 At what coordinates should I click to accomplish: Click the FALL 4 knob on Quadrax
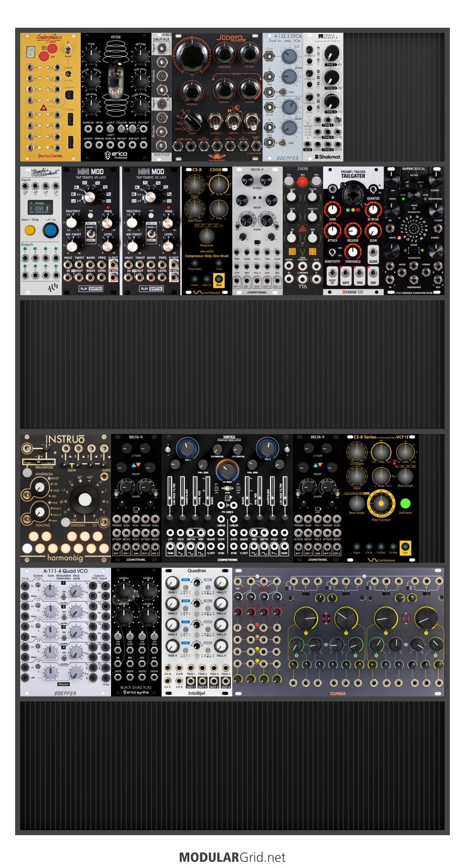[x=221, y=645]
